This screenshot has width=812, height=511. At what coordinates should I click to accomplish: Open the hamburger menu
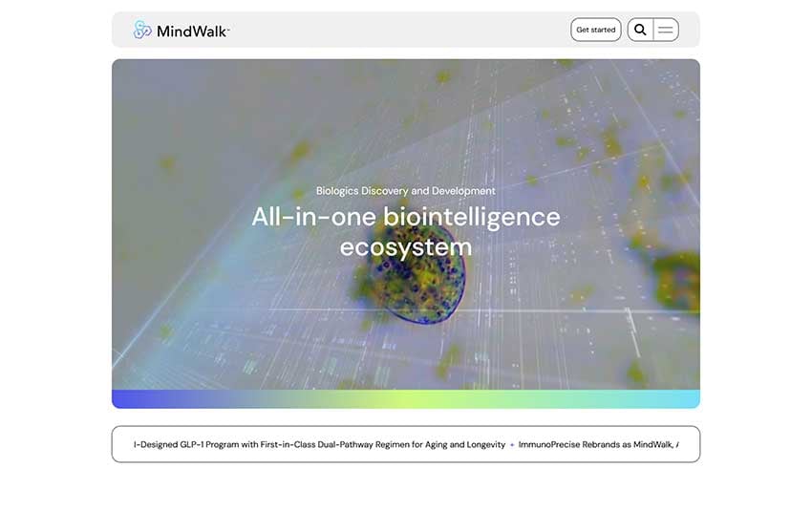point(666,30)
